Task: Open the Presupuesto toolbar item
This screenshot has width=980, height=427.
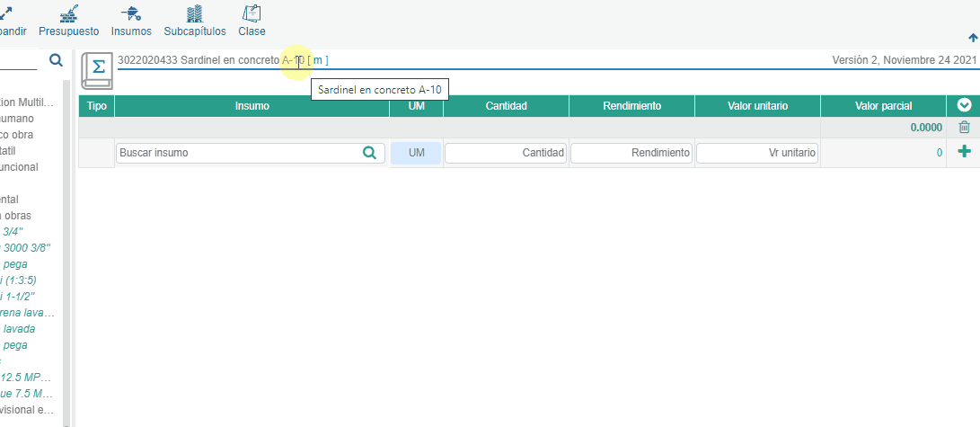Action: [x=69, y=20]
